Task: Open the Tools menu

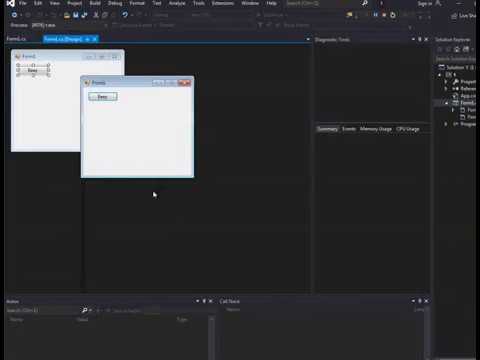Action: coord(199,3)
